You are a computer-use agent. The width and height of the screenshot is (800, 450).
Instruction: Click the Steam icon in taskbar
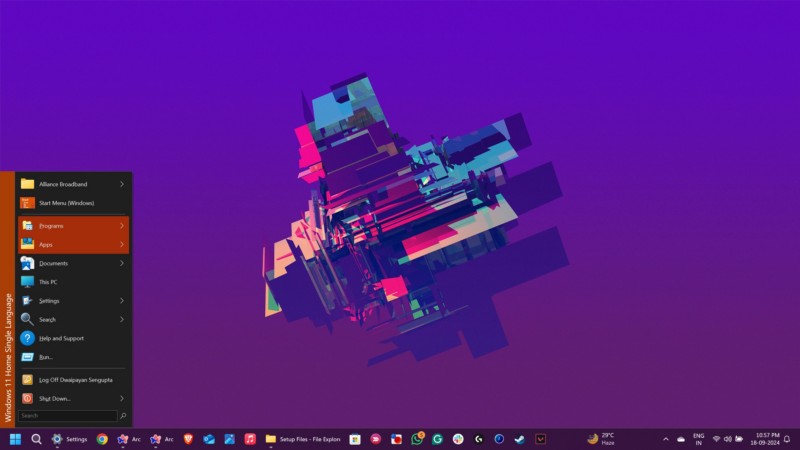pos(519,439)
